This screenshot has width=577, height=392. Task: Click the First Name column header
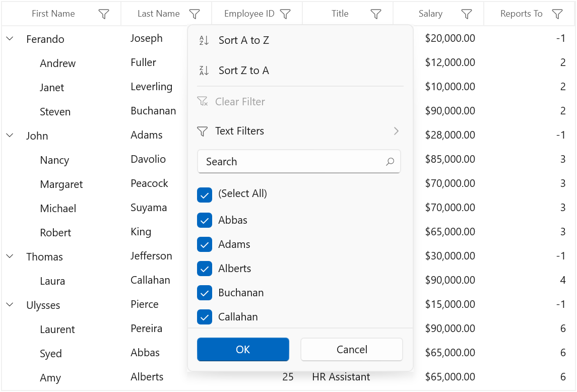click(53, 14)
